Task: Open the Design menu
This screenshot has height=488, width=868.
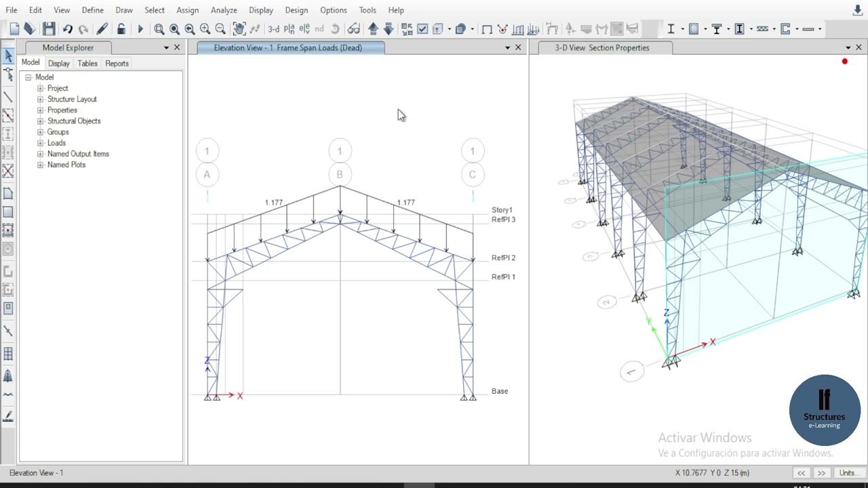Action: tap(296, 10)
